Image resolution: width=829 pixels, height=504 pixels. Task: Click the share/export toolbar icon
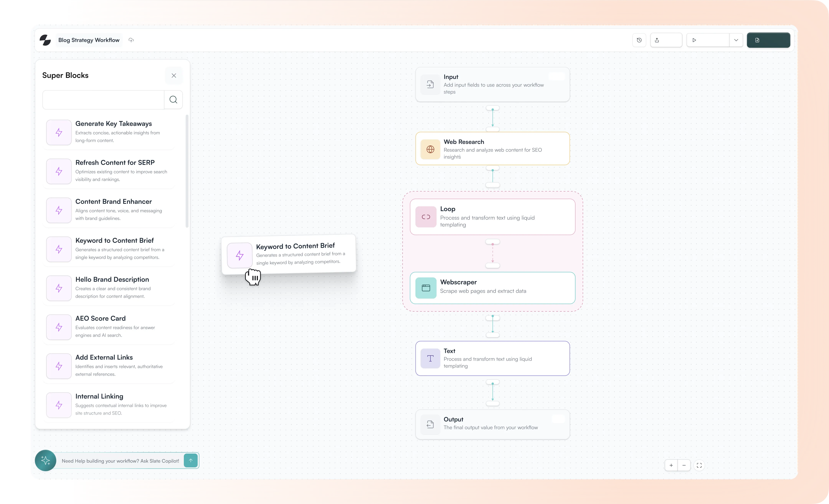click(657, 40)
